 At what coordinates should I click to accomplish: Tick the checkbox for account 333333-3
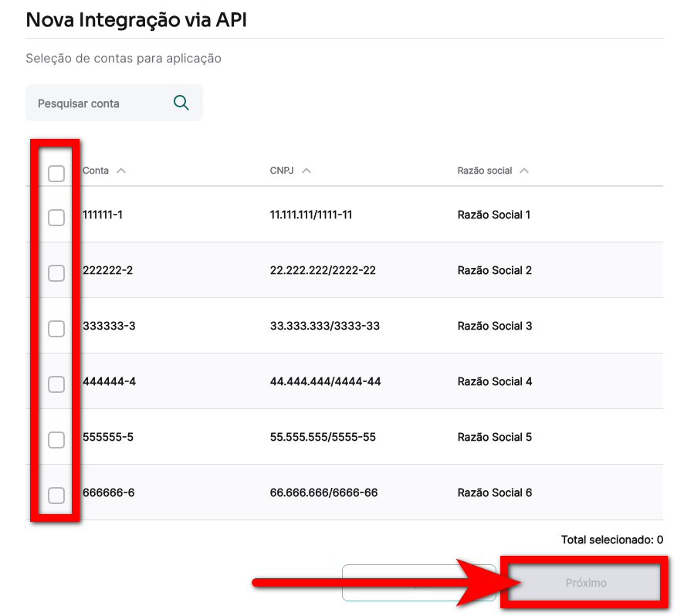[56, 329]
